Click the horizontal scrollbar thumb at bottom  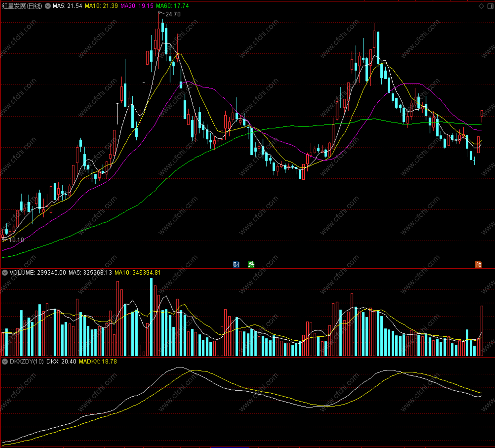tap(230, 447)
